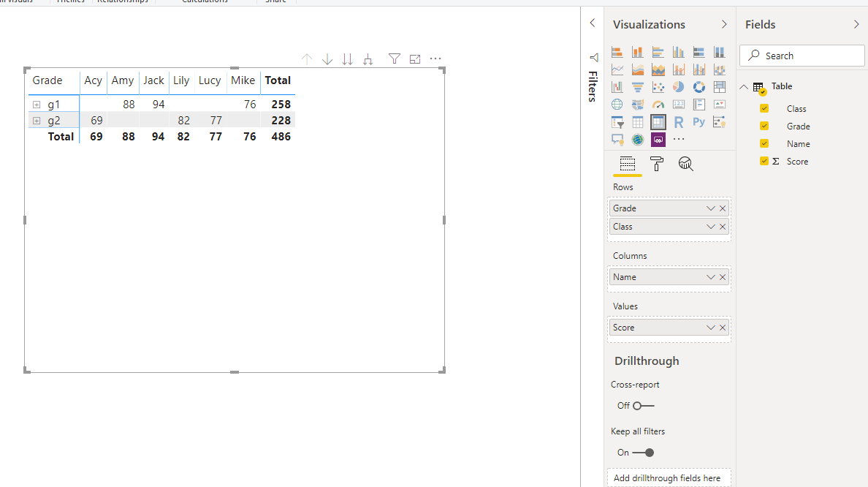The width and height of the screenshot is (868, 487).
Task: Expand the g1 row in the matrix
Action: point(37,105)
